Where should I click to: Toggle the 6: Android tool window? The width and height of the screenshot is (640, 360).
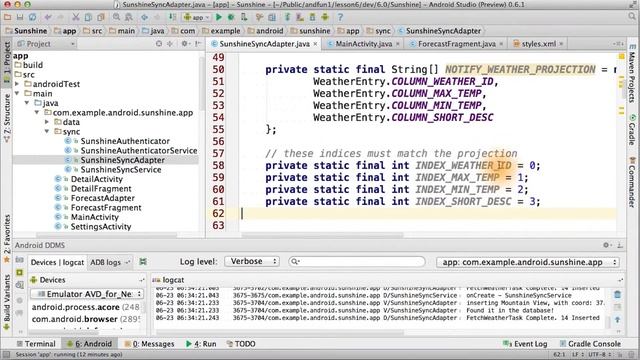(x=89, y=344)
